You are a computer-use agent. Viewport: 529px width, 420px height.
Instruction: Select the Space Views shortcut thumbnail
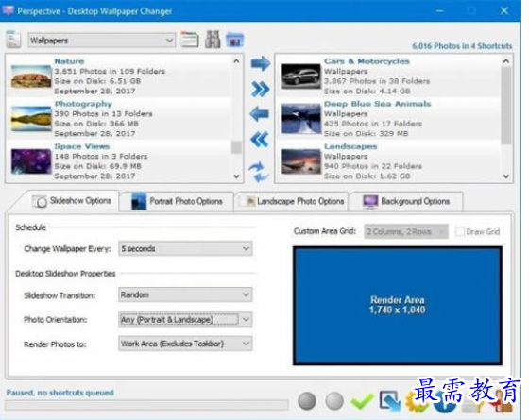coord(31,161)
